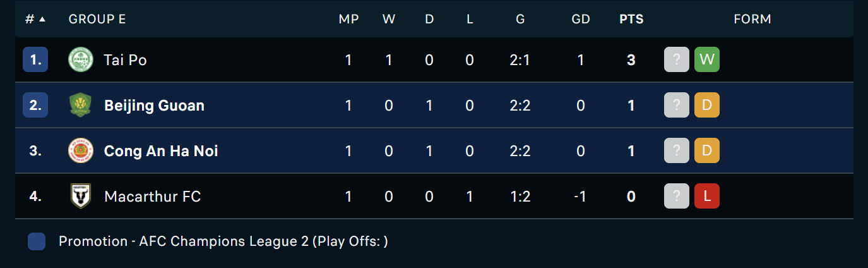This screenshot has height=268, width=868.
Task: Click Macarthur FC's grey question mark badge
Action: point(677,197)
